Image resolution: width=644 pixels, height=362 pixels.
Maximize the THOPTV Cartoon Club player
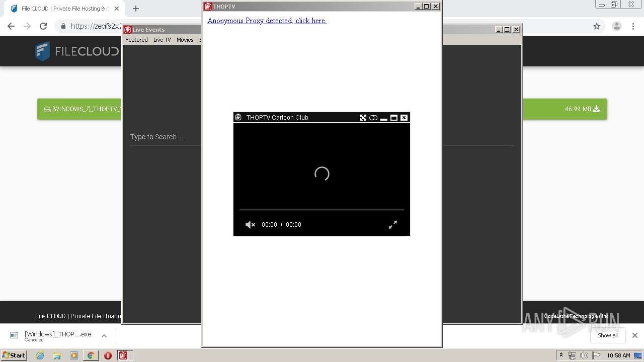click(x=394, y=118)
